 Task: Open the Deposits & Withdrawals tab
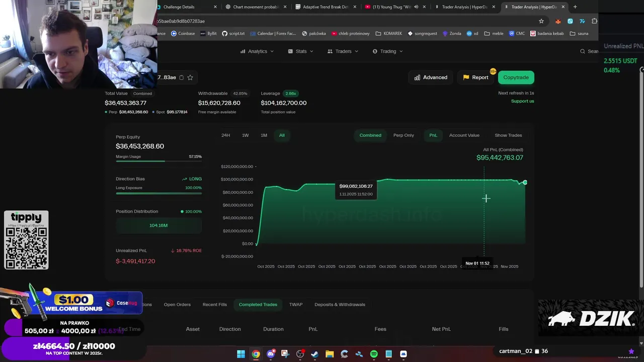[x=340, y=305]
